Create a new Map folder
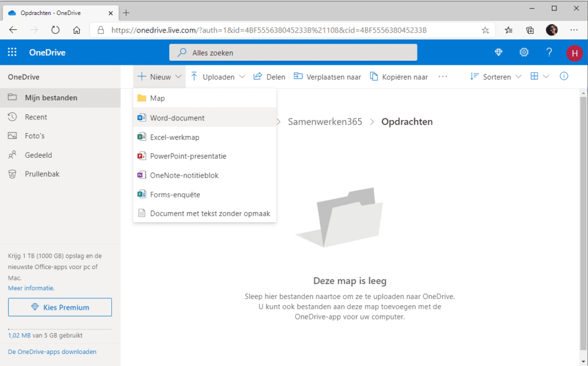This screenshot has height=366, width=588. (x=205, y=98)
